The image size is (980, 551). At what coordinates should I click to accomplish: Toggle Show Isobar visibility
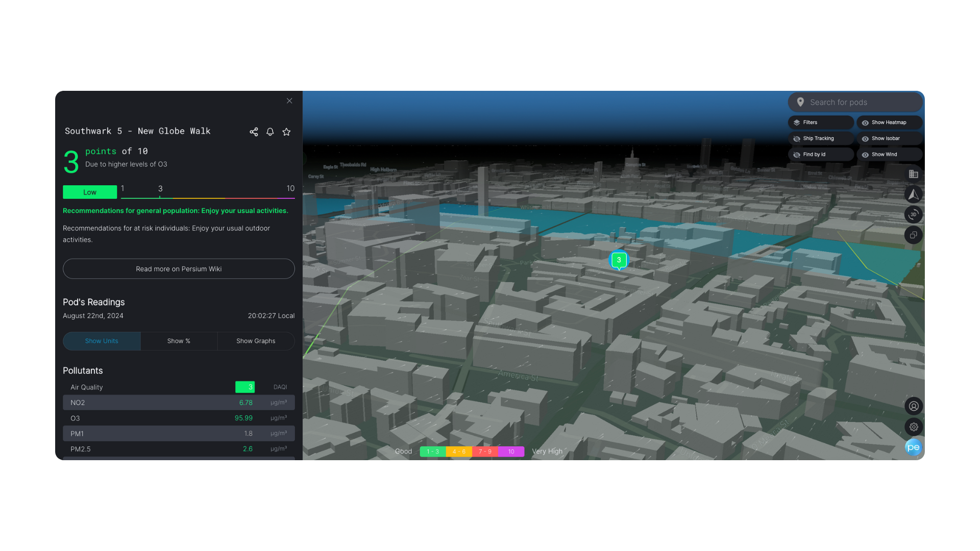pos(889,138)
